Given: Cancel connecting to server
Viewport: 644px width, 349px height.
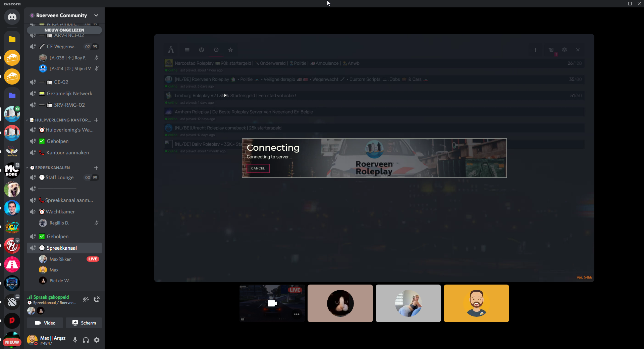Looking at the screenshot, I should coord(258,168).
